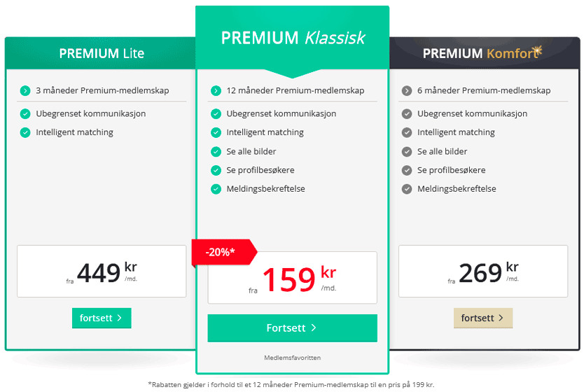Image resolution: width=584 pixels, height=392 pixels.
Task: Click checkmark for Intelligent matching in Lite plan
Action: (x=25, y=132)
